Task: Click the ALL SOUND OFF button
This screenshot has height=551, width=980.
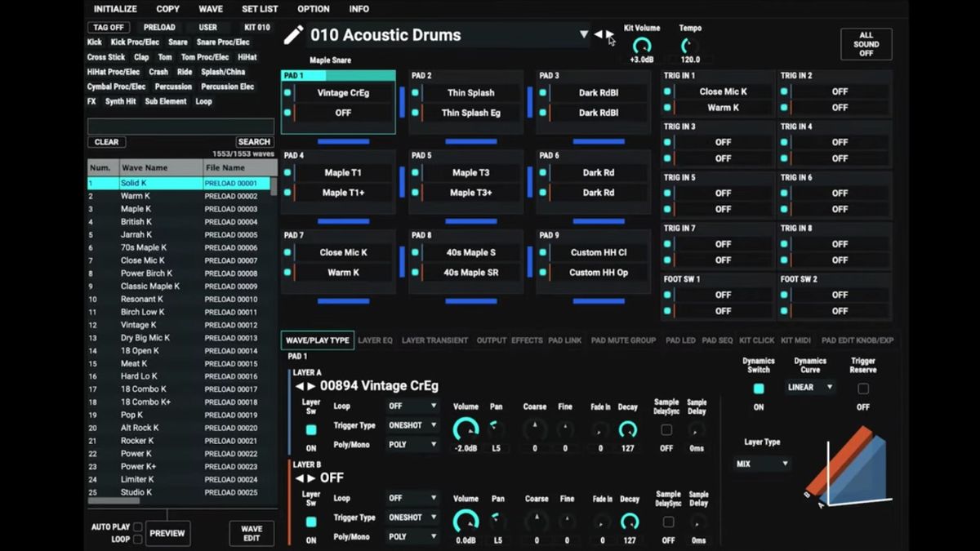Action: (866, 44)
